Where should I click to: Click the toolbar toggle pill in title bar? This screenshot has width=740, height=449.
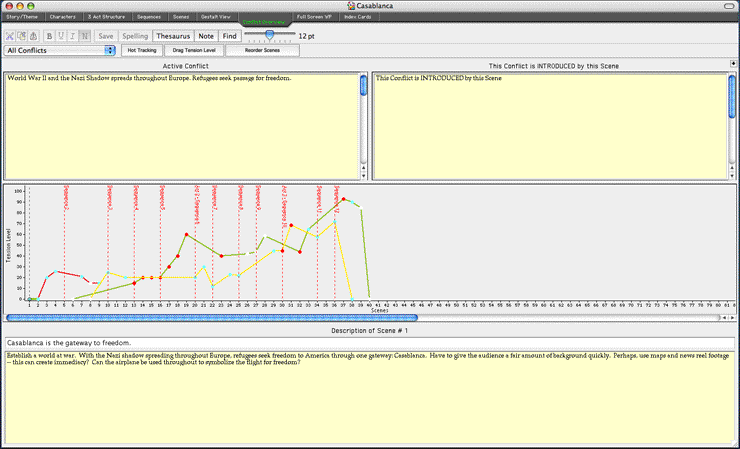click(x=728, y=5)
